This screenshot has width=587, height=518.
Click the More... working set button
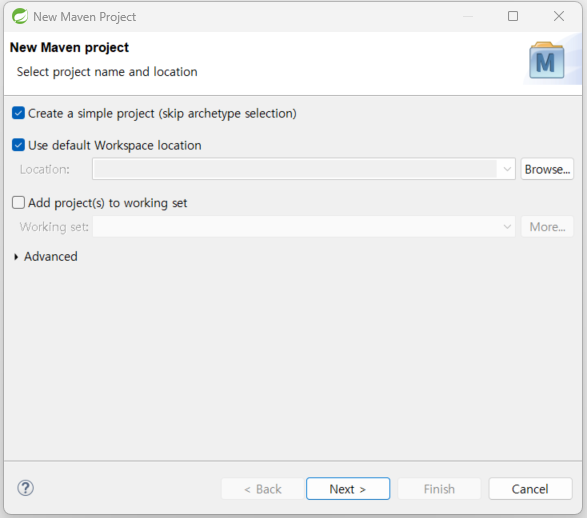coord(547,226)
